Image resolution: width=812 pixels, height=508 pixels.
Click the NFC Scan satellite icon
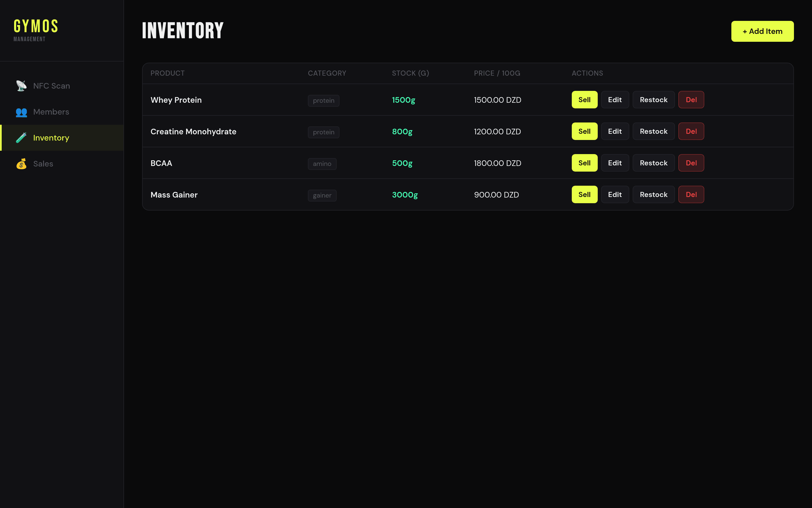[21, 86]
